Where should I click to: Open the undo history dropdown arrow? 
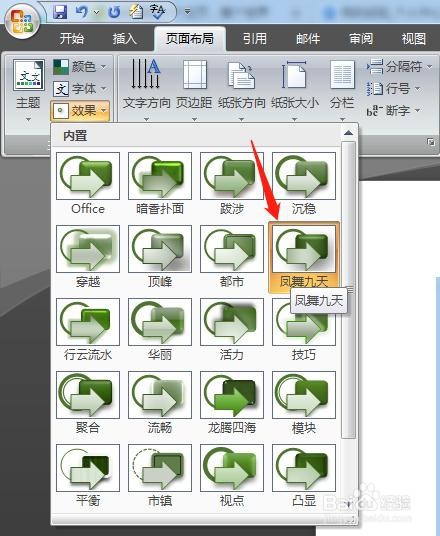(x=96, y=13)
